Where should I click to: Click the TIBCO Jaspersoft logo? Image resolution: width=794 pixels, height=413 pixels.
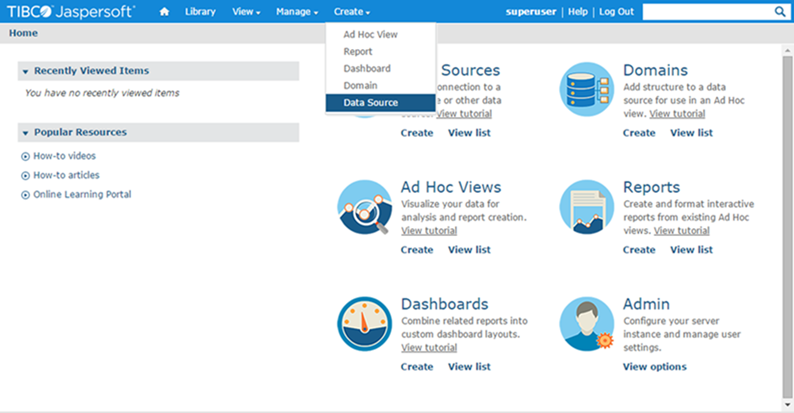(x=71, y=12)
